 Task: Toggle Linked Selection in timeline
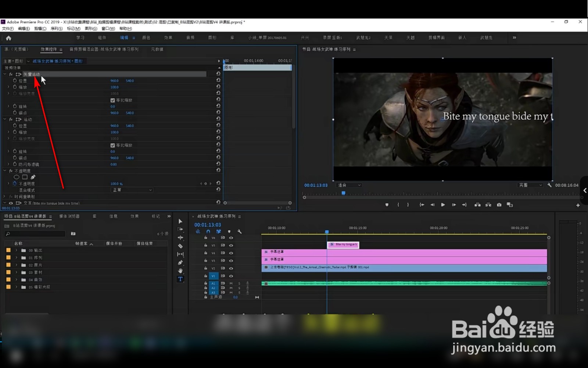point(218,231)
